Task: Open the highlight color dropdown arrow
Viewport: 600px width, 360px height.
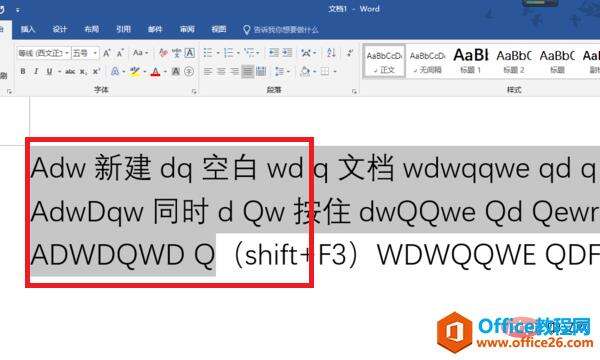Action: click(145, 72)
